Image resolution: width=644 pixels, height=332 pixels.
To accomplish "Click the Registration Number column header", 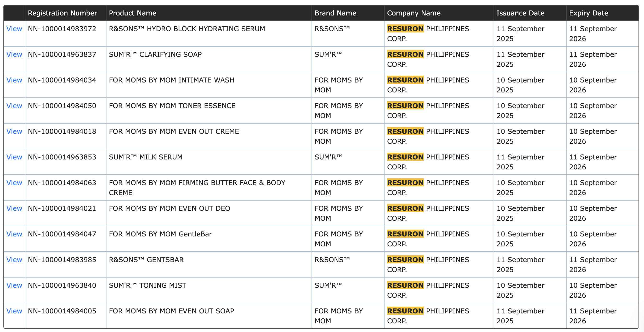I will tap(63, 13).
